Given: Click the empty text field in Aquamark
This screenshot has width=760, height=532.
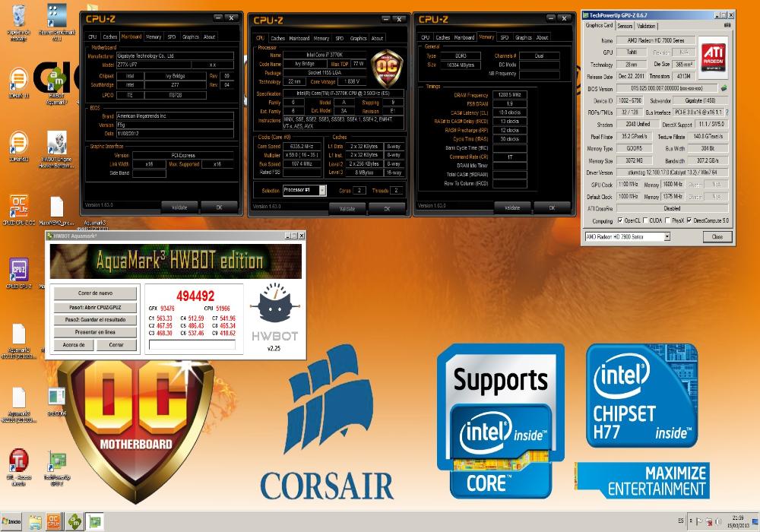Looking at the screenshot, I should (192, 344).
